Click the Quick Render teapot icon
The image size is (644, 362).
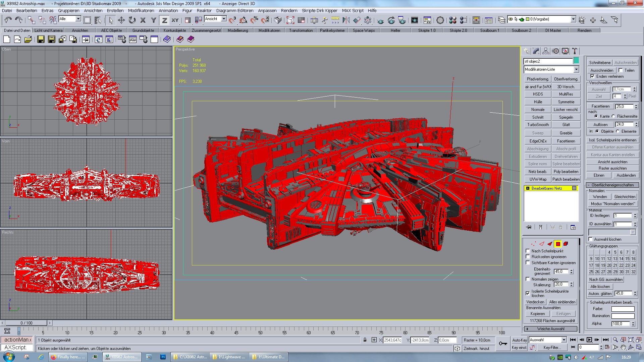[380, 20]
